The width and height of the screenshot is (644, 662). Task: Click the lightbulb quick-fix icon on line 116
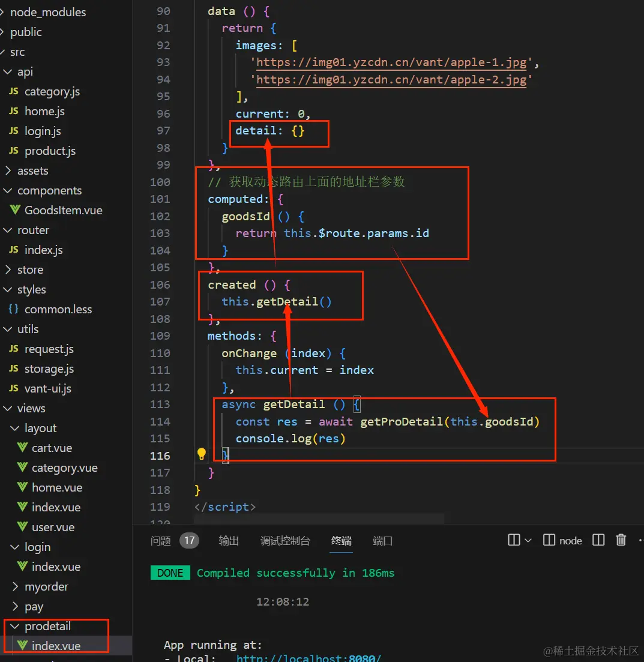pyautogui.click(x=202, y=454)
